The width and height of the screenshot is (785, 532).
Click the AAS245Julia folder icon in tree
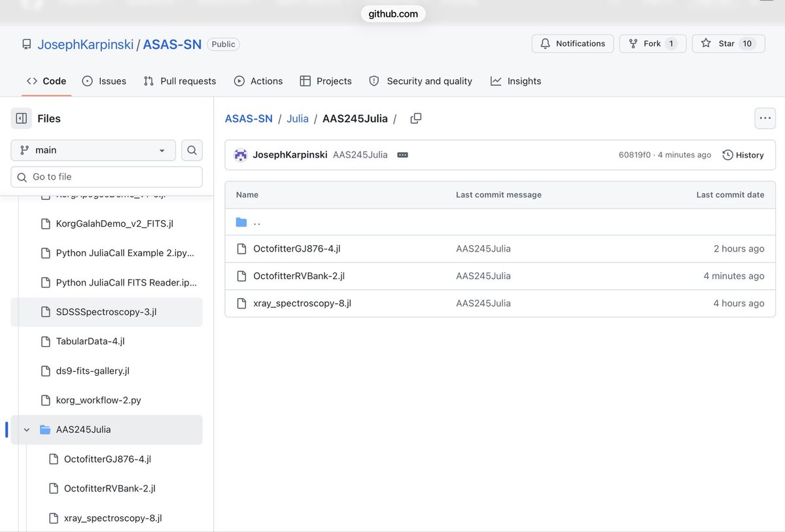point(45,429)
